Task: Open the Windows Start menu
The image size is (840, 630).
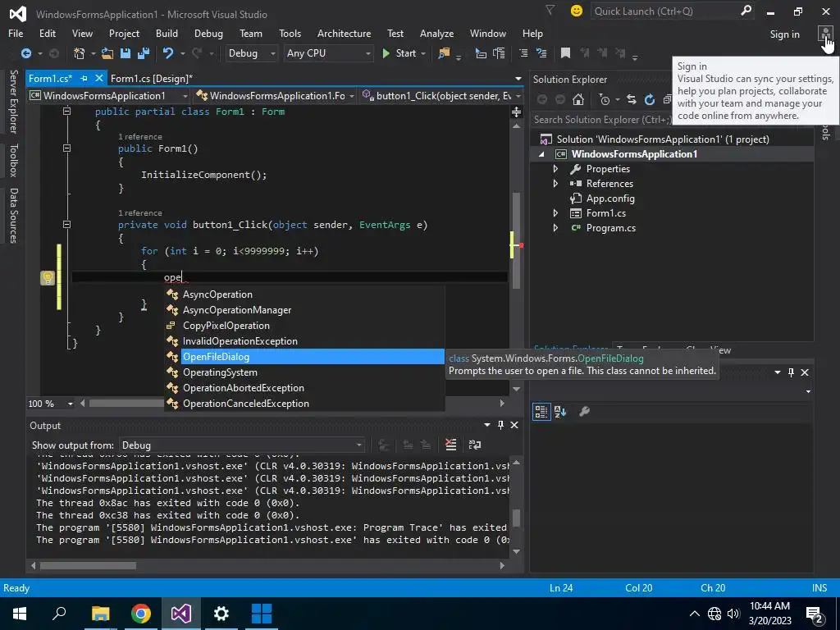Action: [20, 614]
